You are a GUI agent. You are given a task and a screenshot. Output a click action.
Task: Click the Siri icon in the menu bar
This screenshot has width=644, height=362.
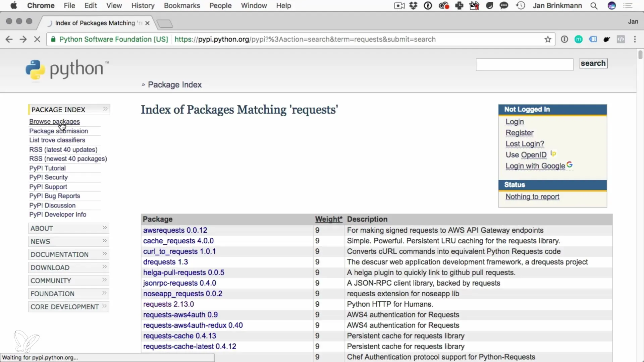pyautogui.click(x=612, y=6)
